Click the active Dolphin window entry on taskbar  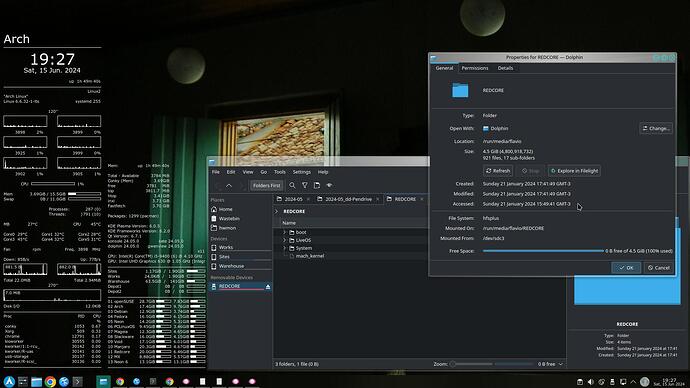click(103, 381)
